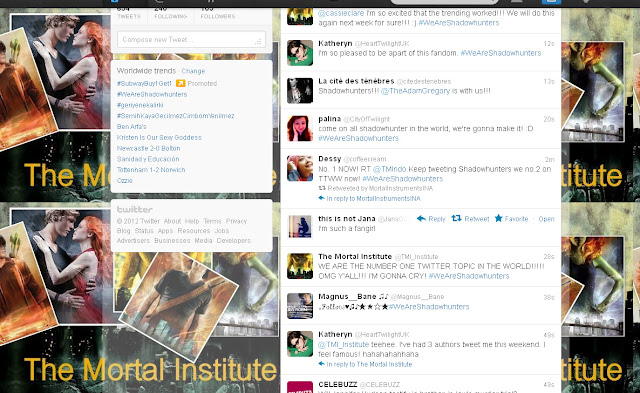This screenshot has width=640, height=393.
Task: Click the Reply arrow icon on Jana's tweet
Action: (x=421, y=219)
